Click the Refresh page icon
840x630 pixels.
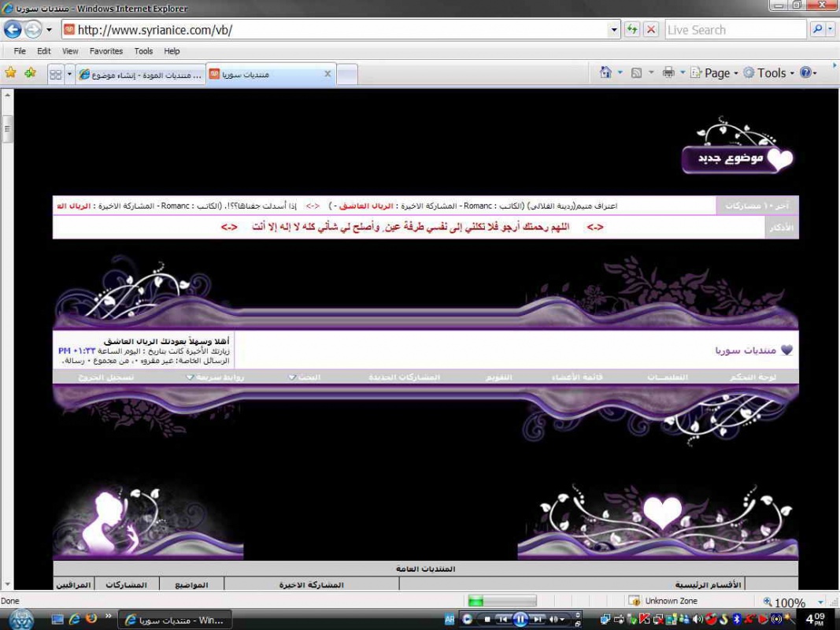(x=632, y=30)
